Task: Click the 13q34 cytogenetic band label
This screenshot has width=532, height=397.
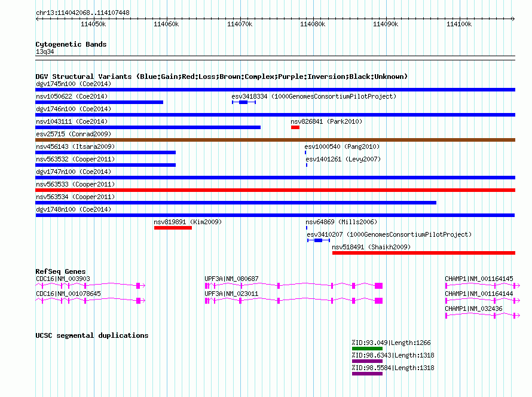Action: coord(45,51)
